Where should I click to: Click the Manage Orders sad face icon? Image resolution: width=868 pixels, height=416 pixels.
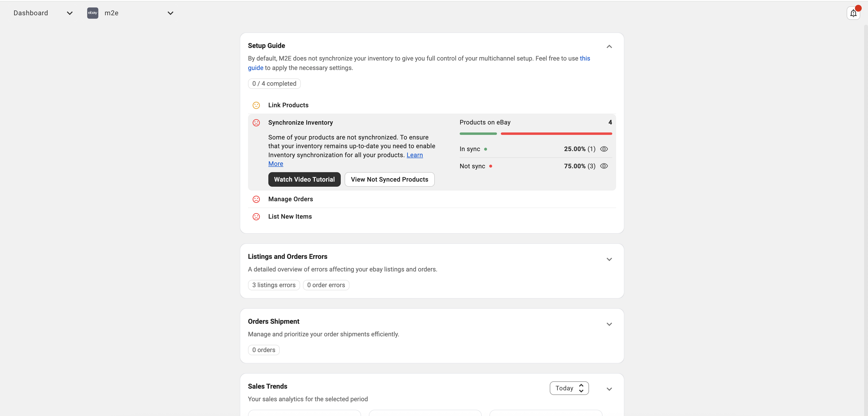point(256,199)
